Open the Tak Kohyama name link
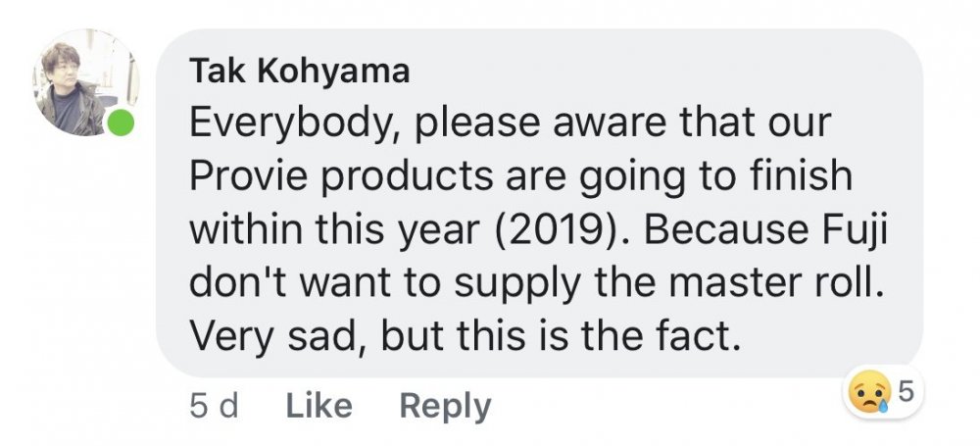The width and height of the screenshot is (980, 446). pyautogui.click(x=299, y=71)
